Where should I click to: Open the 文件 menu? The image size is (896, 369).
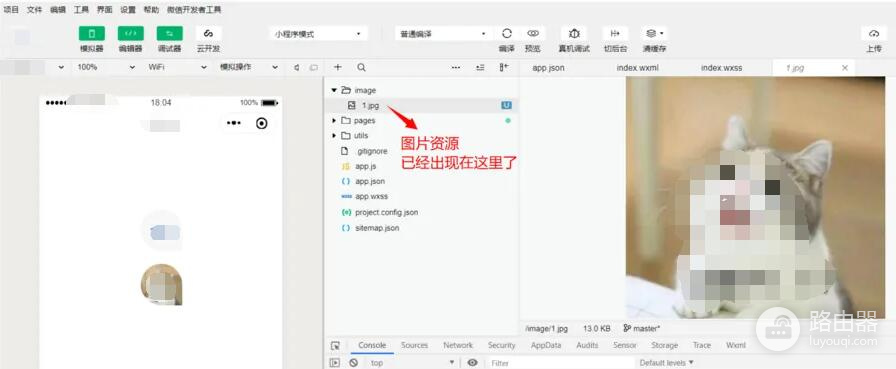[x=34, y=10]
